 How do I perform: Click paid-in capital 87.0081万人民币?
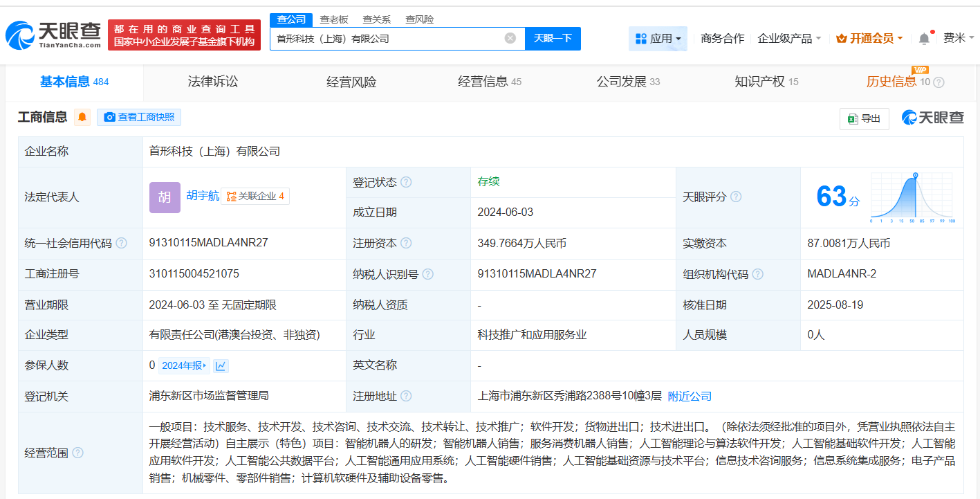[849, 244]
